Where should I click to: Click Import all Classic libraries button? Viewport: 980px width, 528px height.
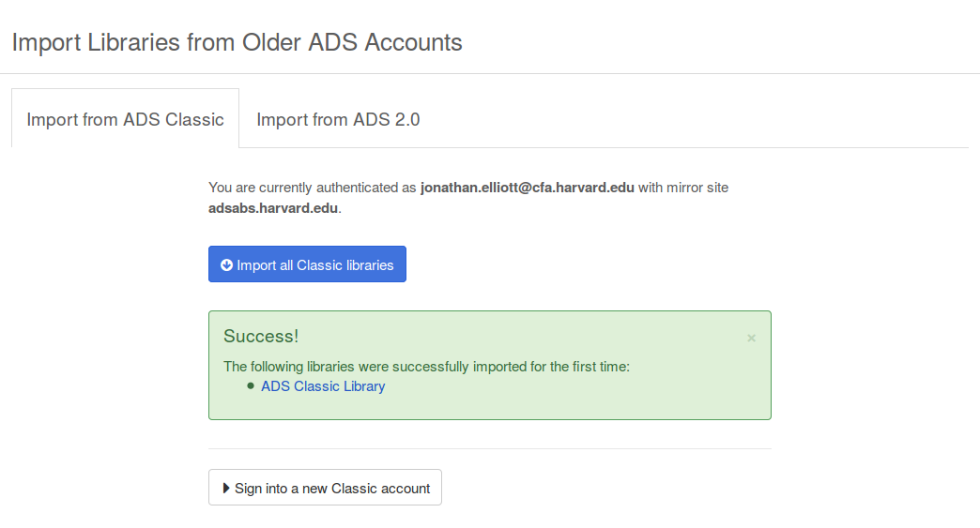tap(307, 264)
